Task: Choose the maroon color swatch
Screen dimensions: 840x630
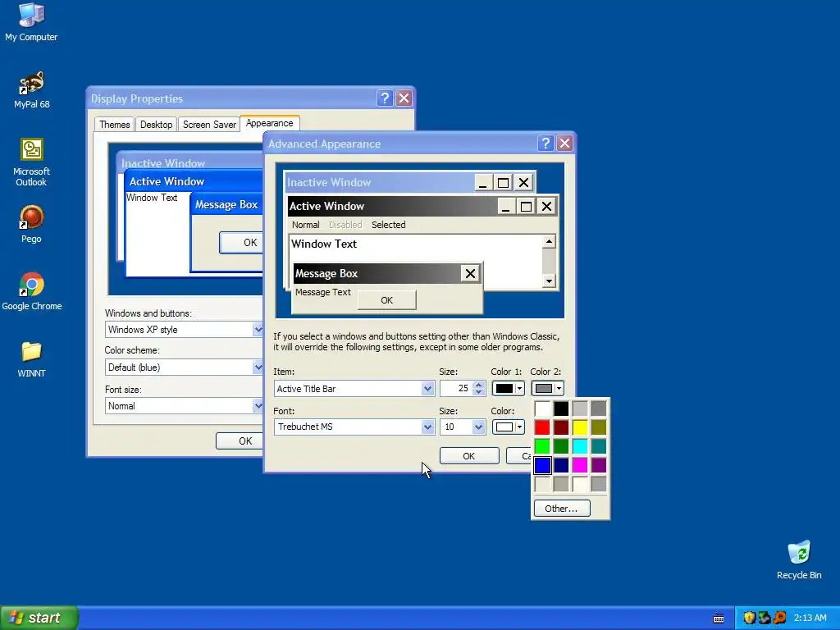Action: pyautogui.click(x=561, y=427)
